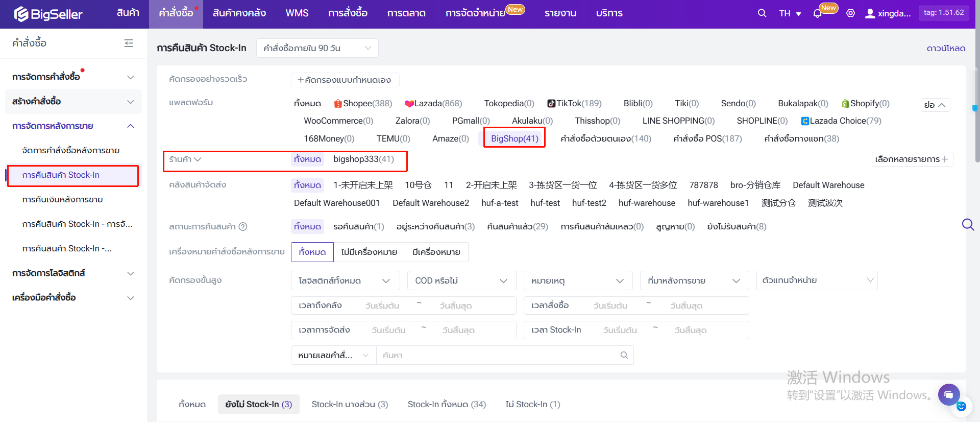This screenshot has width=980, height=422.
Task: Open the 'สินค้าคงคลัง' top menu
Action: tap(239, 13)
